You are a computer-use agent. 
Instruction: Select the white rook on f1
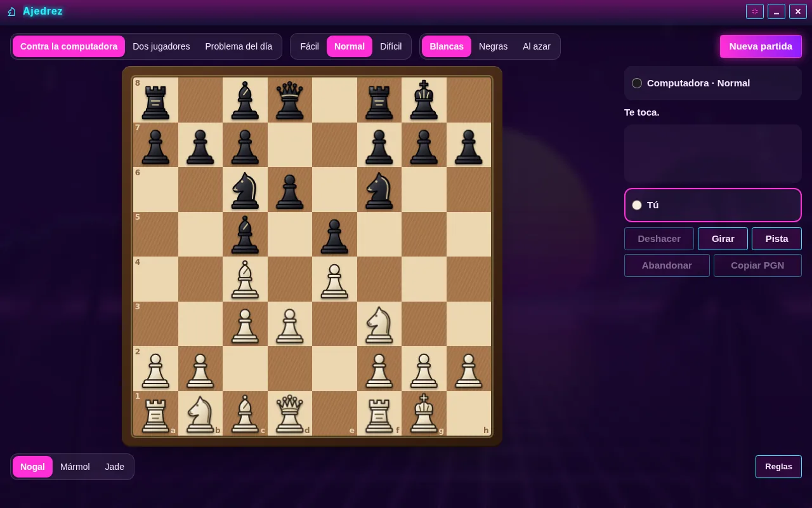pyautogui.click(x=379, y=413)
